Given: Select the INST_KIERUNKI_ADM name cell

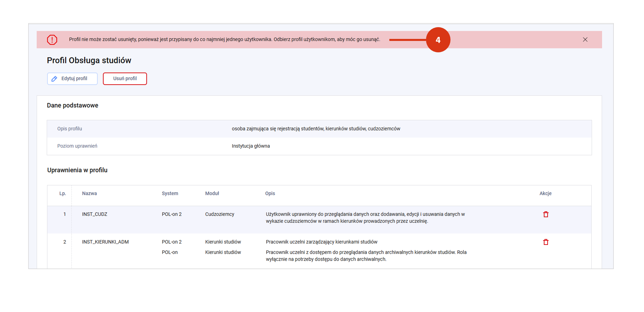Looking at the screenshot, I should tap(105, 242).
